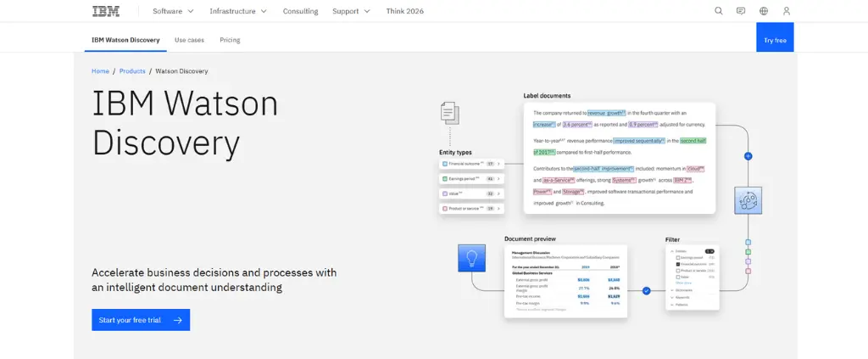This screenshot has height=359, width=868.
Task: Open the Think 2026 menu item
Action: (404, 11)
